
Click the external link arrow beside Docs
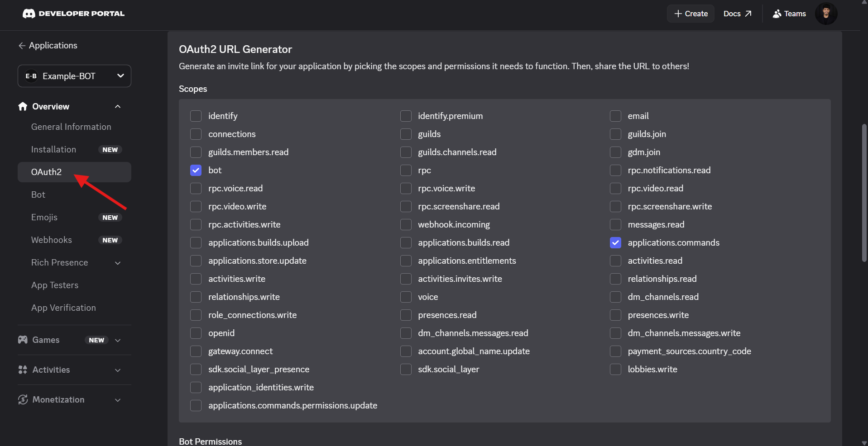748,14
